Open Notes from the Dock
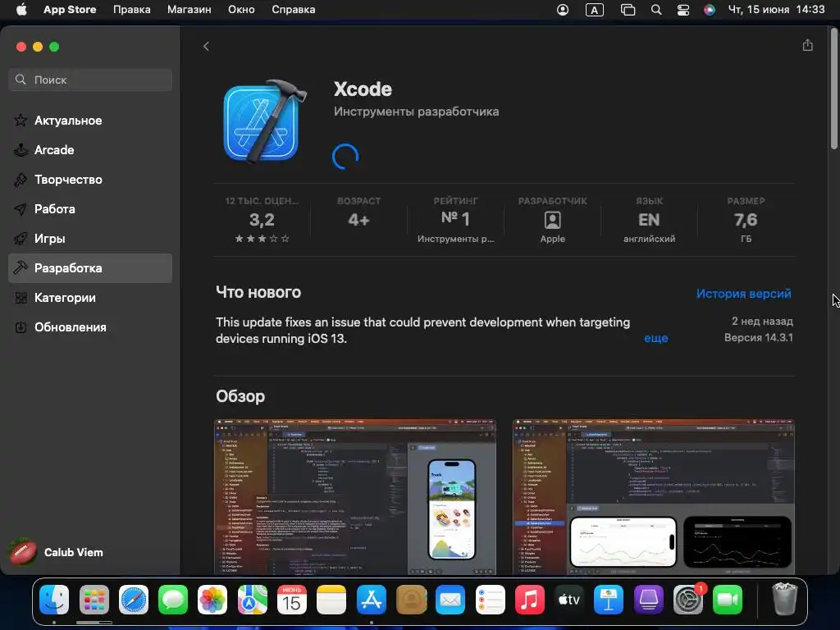Viewport: 840px width, 630px height. tap(331, 600)
